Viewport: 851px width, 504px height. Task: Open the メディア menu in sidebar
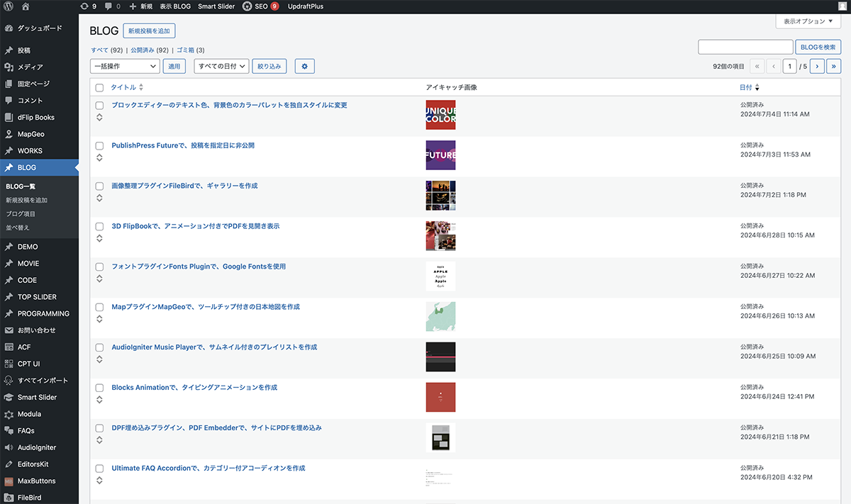[30, 67]
